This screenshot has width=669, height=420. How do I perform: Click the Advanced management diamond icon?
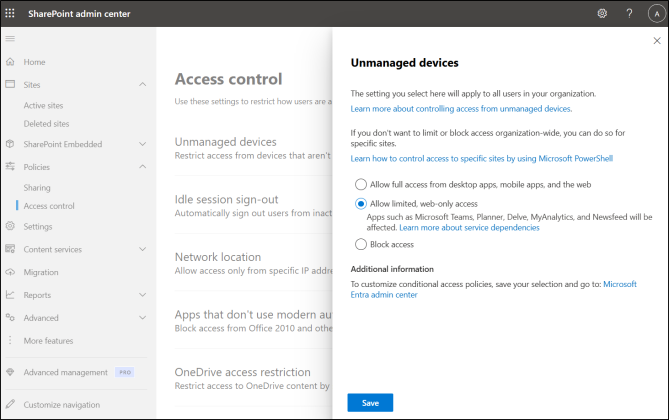(10, 372)
